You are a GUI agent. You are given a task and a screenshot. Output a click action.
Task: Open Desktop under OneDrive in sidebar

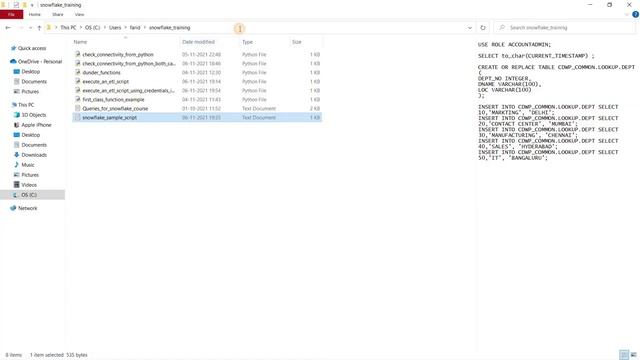31,71
